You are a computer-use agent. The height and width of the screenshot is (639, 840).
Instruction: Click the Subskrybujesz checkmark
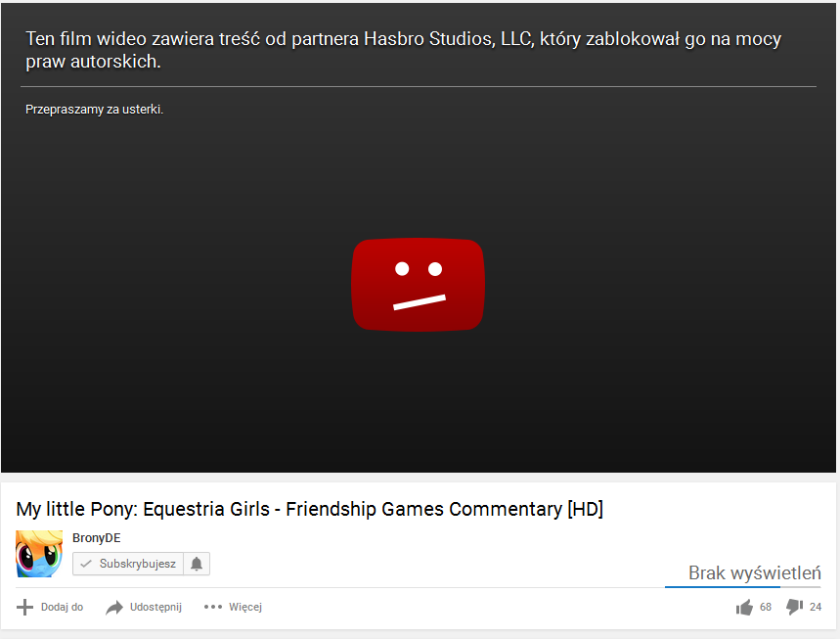click(86, 564)
